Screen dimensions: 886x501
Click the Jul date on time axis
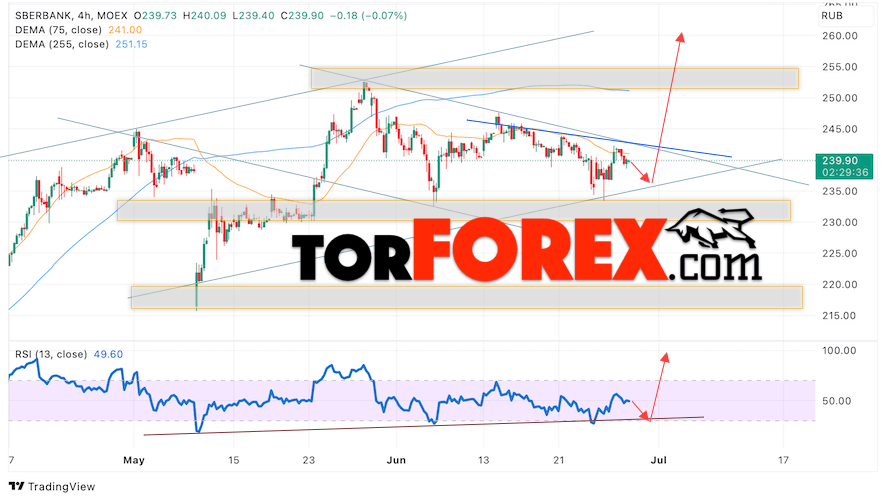(x=659, y=460)
